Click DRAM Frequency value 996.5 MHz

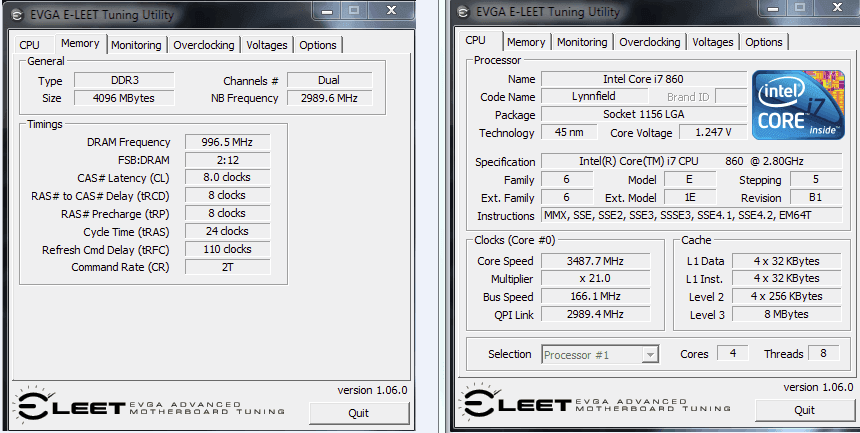pyautogui.click(x=227, y=142)
